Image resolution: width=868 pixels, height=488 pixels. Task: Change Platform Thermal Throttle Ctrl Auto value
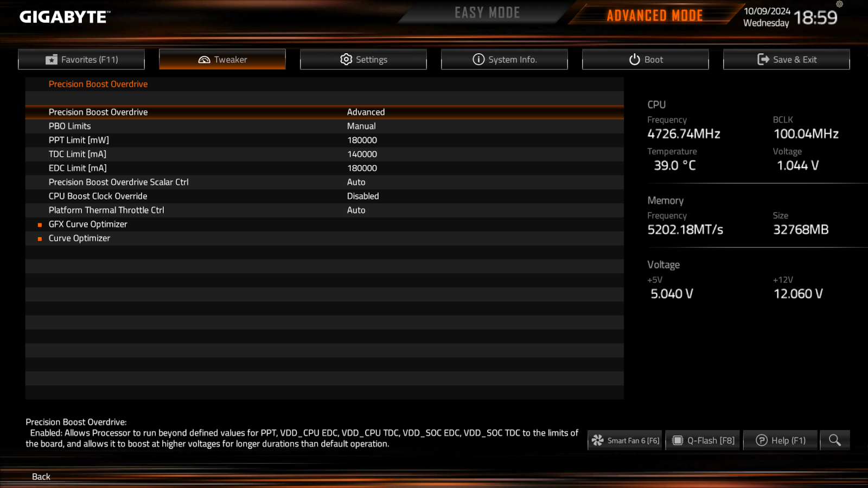point(356,210)
